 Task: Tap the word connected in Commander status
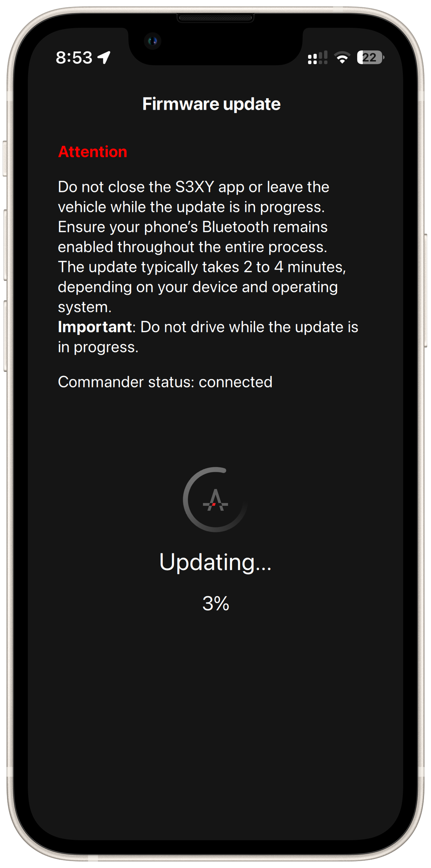click(x=235, y=382)
